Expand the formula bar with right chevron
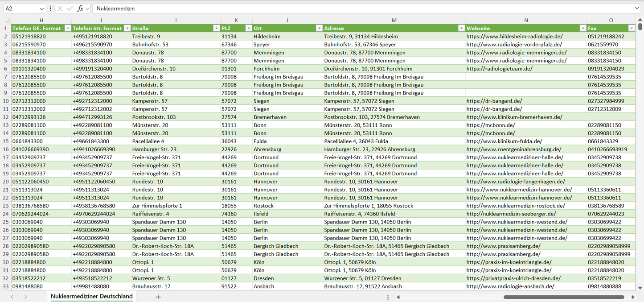 click(x=637, y=8)
